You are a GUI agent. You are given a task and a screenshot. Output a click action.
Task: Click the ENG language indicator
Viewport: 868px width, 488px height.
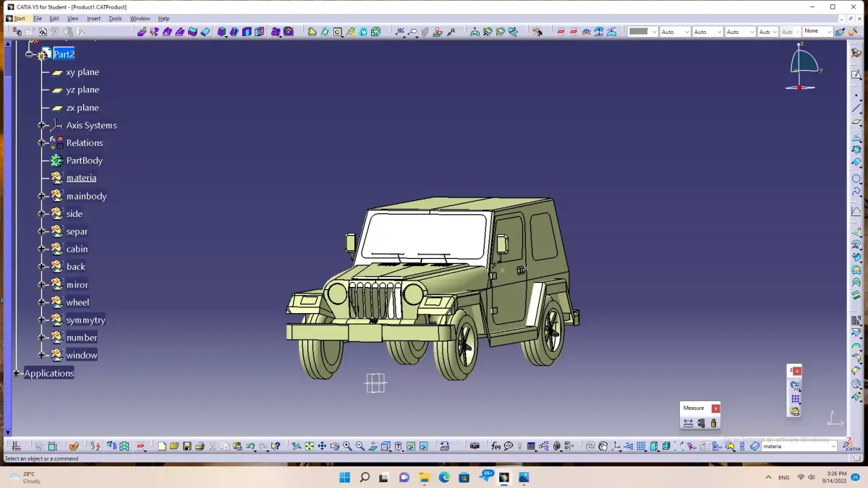783,478
